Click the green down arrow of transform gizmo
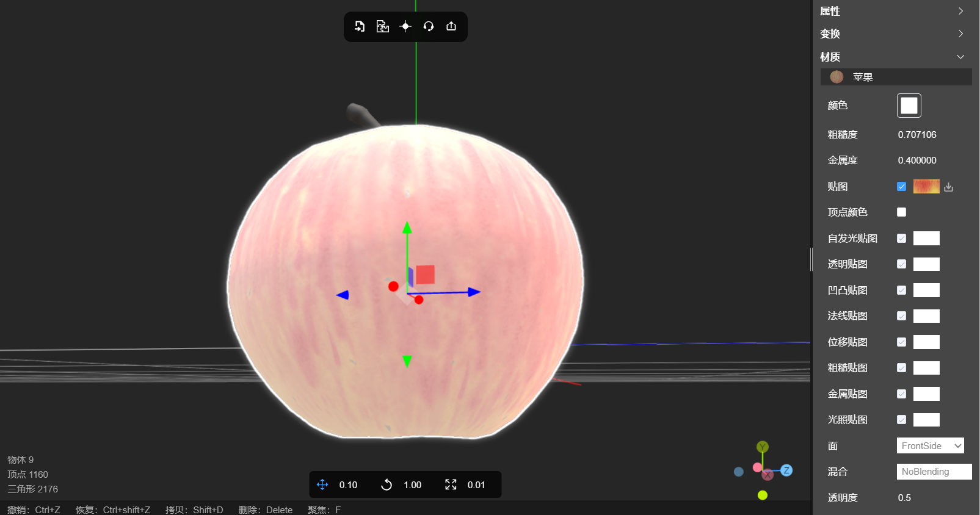Image resolution: width=980 pixels, height=515 pixels. point(407,361)
